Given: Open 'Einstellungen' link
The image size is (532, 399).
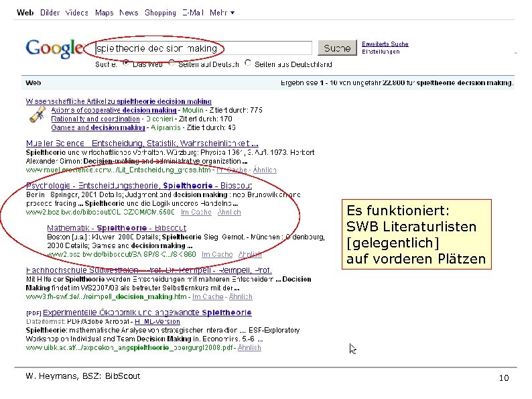Looking at the screenshot, I should pyautogui.click(x=381, y=52).
